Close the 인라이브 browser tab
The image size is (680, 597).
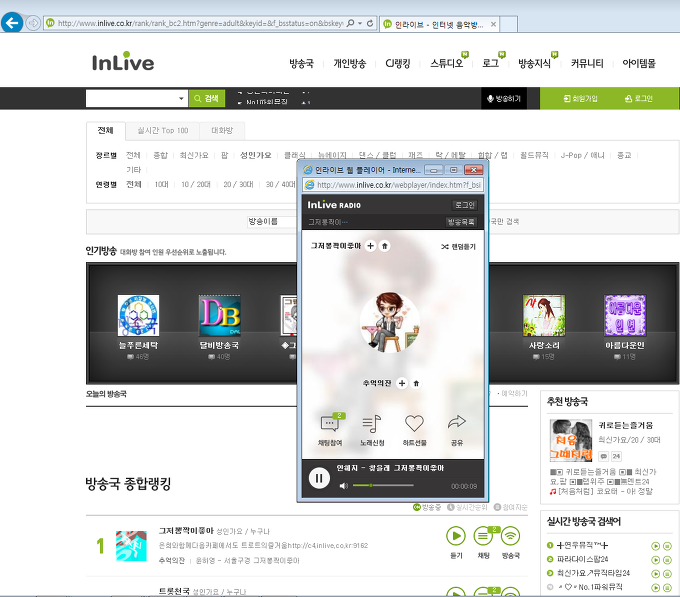[493, 24]
